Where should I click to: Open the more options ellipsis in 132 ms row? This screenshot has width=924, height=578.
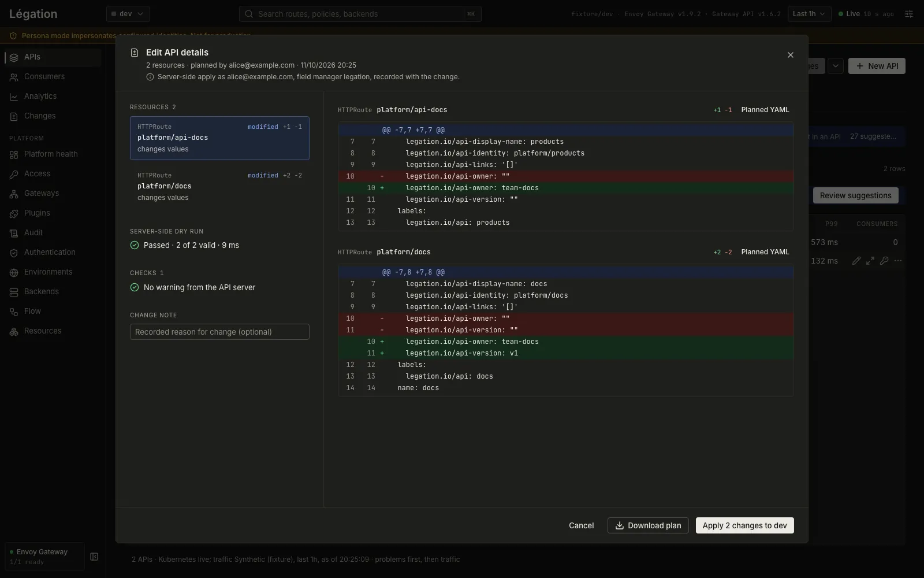[898, 261]
